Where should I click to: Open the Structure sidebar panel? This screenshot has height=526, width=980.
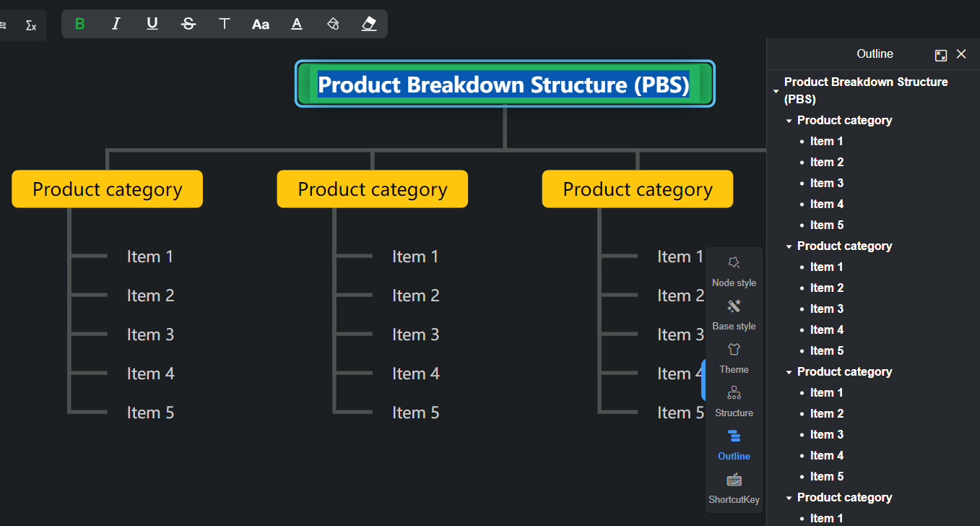pyautogui.click(x=734, y=400)
